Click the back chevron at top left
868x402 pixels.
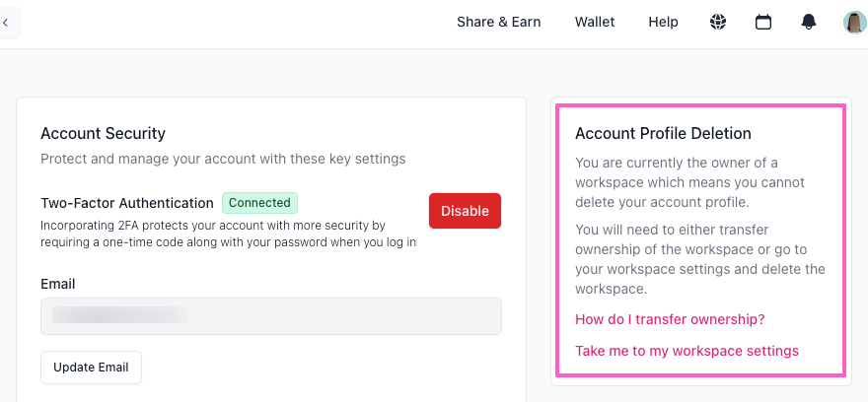[x=6, y=22]
